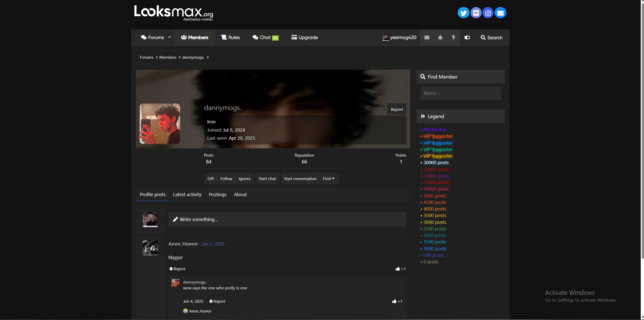This screenshot has height=320, width=644.
Task: Open the Twitter social icon
Action: tap(463, 13)
